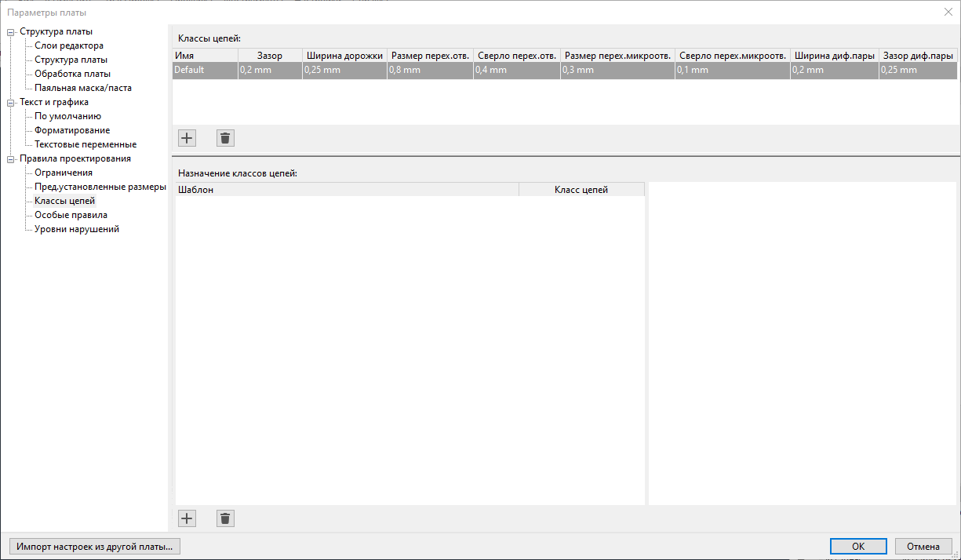Select Особые правила in sidebar
This screenshot has width=961, height=560.
tap(71, 215)
